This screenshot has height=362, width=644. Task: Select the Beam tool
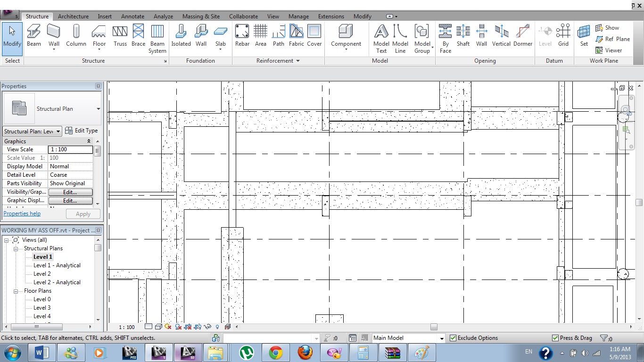[x=33, y=36]
